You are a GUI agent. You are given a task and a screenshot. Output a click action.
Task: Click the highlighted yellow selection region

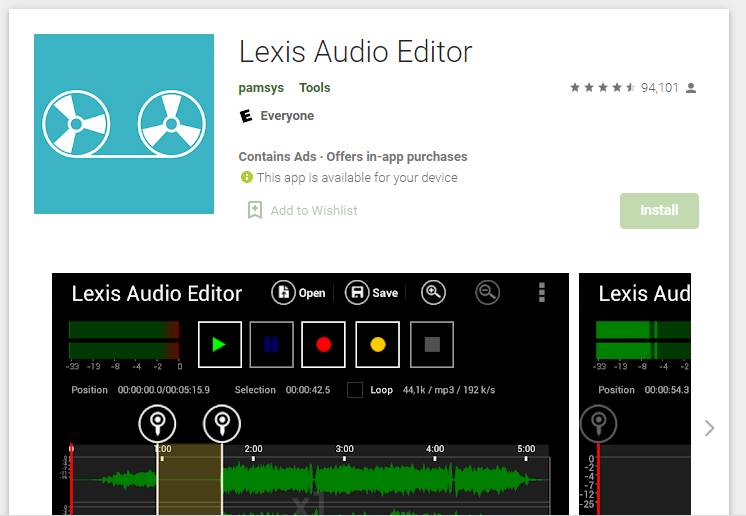189,479
